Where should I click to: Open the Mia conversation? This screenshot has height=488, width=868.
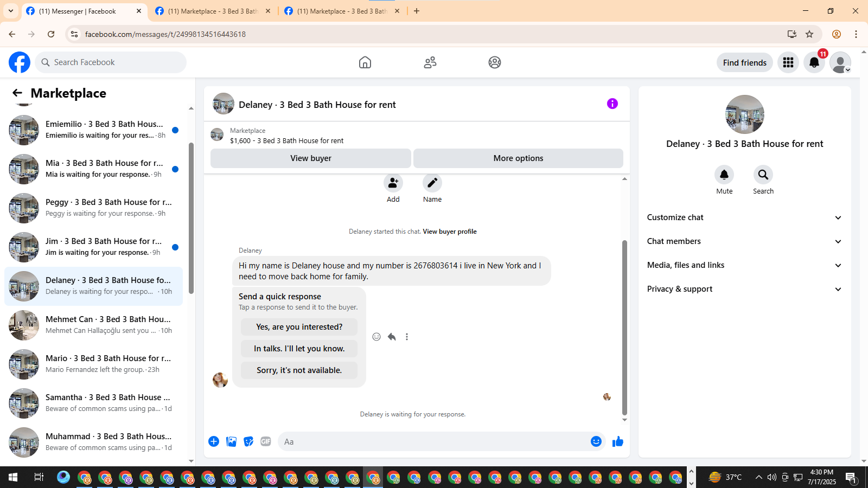[93, 169]
